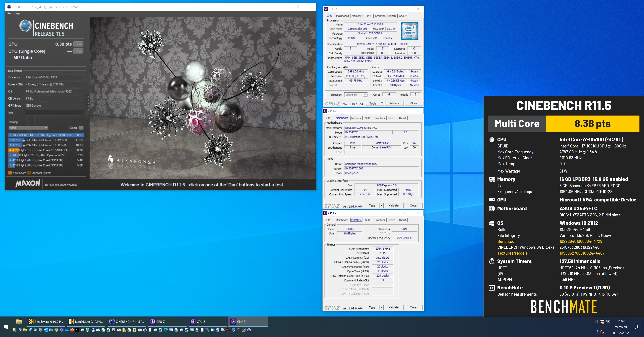644x337 pixels.
Task: Click the System Timers stopwatch icon
Action: (x=492, y=261)
